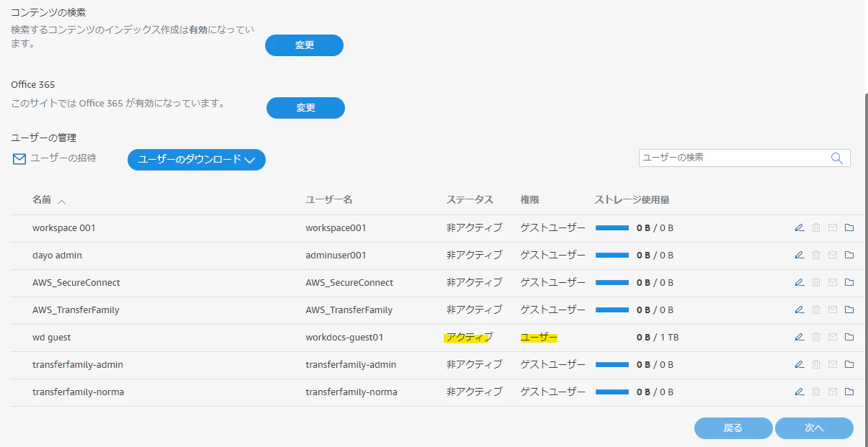Click envelope icon in dayo admin row
Screen dimensions: 868x447
tap(833, 255)
